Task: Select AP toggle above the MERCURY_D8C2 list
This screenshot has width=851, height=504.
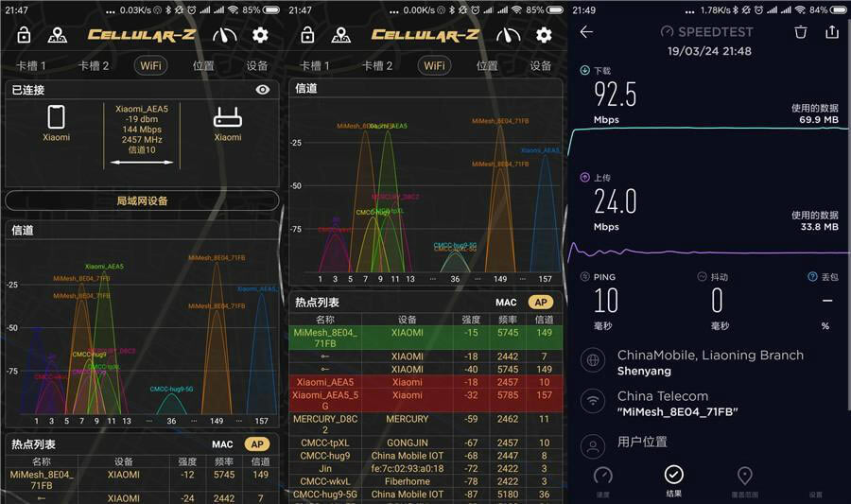Action: pyautogui.click(x=540, y=303)
